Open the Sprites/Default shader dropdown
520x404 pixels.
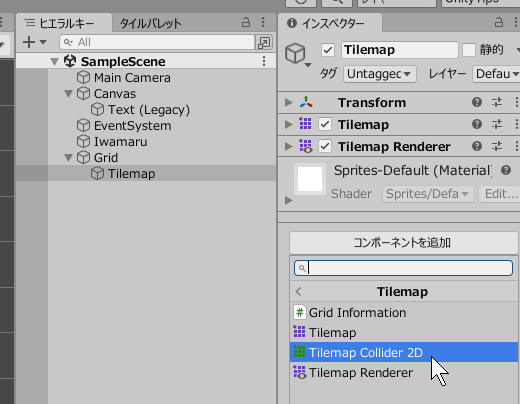(x=428, y=194)
